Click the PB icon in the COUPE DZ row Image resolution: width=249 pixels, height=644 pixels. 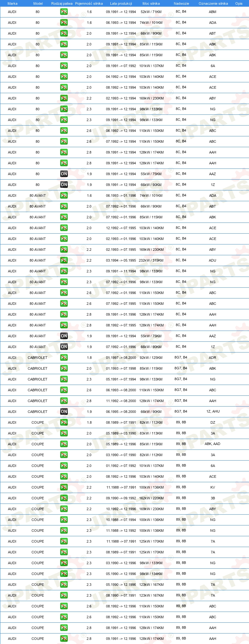(64, 422)
